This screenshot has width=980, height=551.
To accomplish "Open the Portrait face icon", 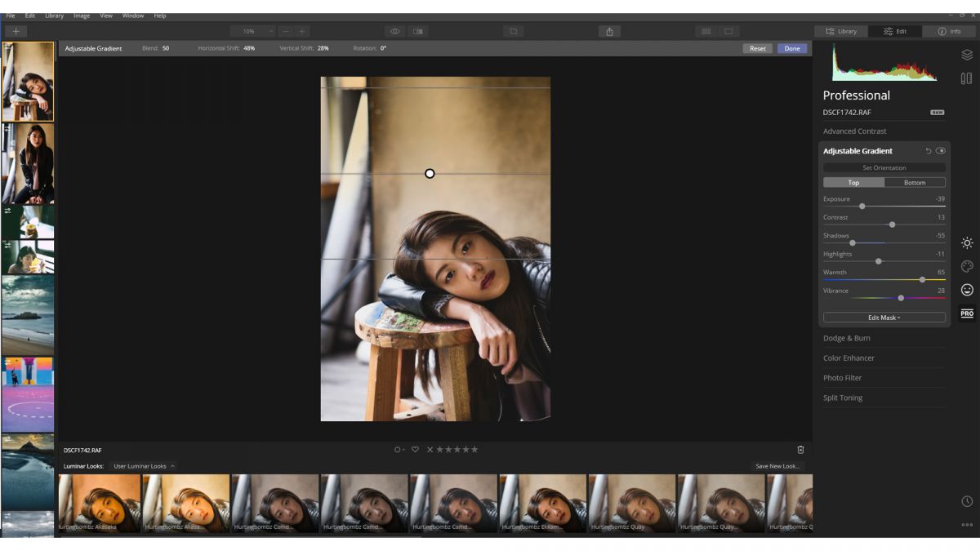I will 967,290.
